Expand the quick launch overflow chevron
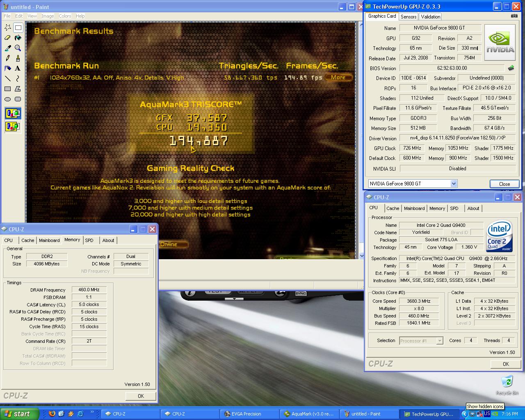The width and height of the screenshot is (525, 420). 92,412
